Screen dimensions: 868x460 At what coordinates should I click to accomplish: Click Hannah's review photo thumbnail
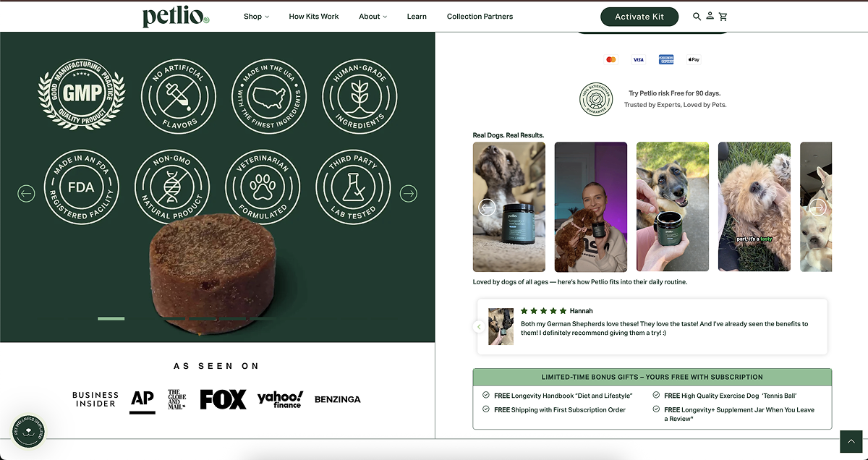pos(501,326)
